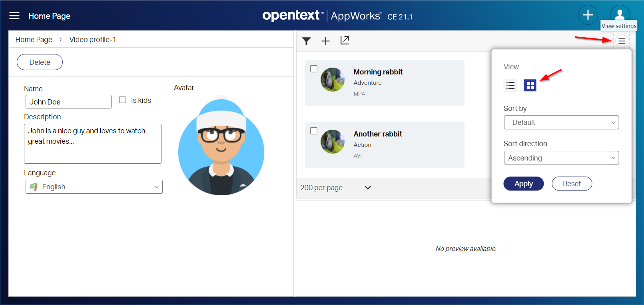
Task: Check the Another rabbit checkbox
Action: [x=314, y=131]
